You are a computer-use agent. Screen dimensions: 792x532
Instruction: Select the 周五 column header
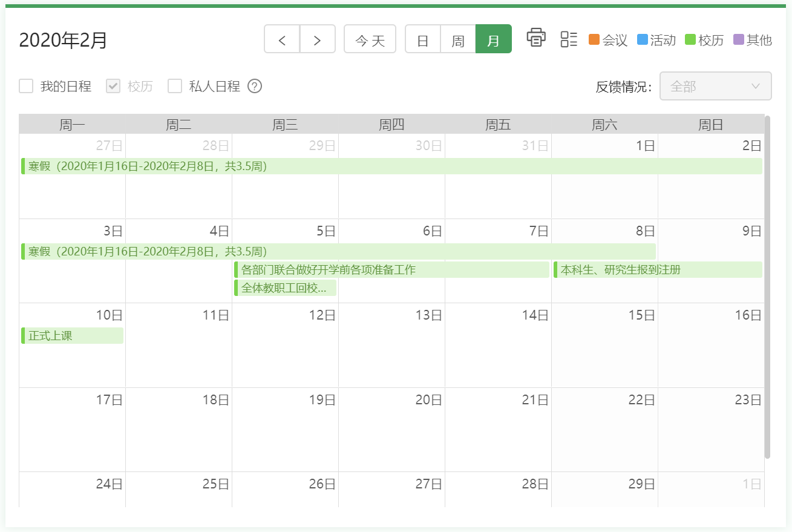click(x=498, y=125)
